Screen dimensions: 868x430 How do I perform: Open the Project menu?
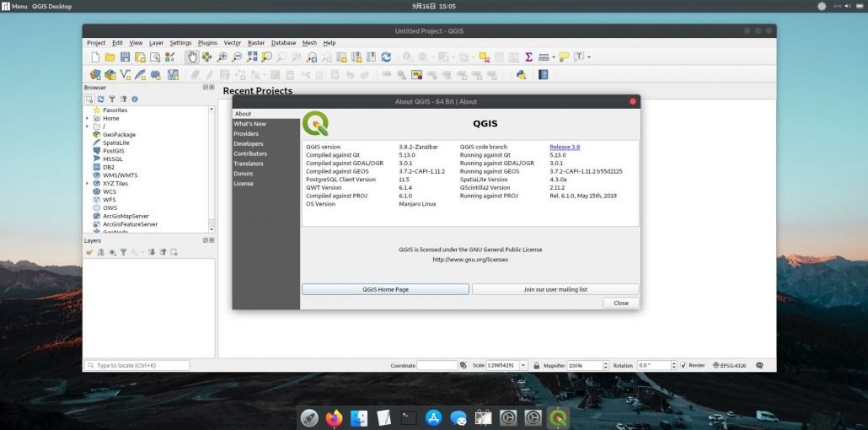click(x=96, y=43)
